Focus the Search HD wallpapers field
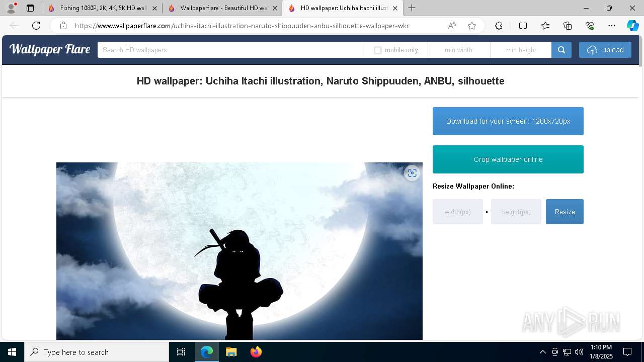 point(231,50)
